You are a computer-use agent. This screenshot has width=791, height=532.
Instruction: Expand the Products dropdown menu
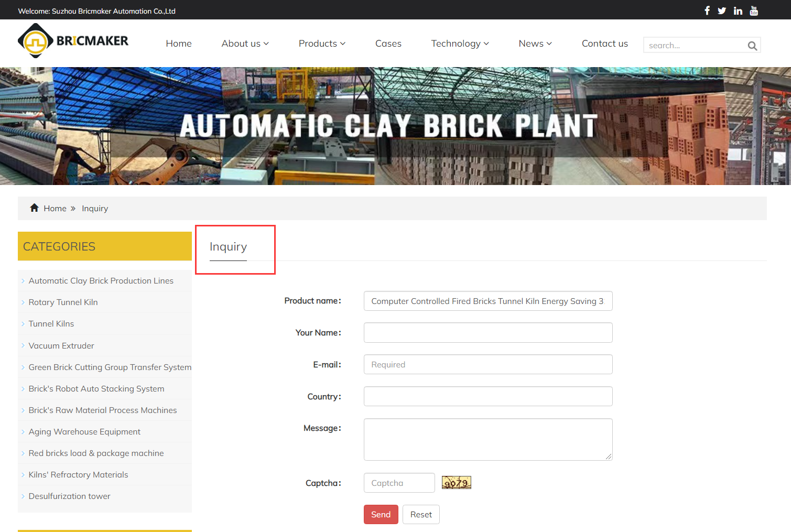click(x=322, y=44)
